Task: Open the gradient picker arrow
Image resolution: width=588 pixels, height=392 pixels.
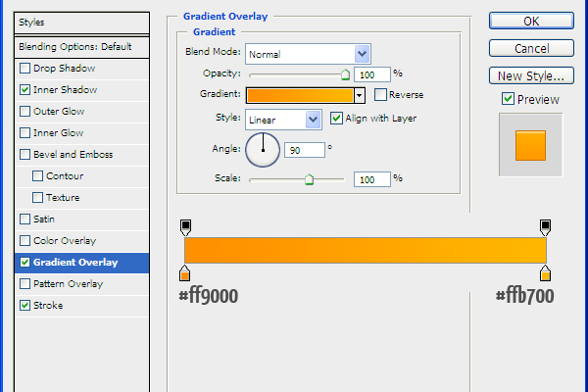Action: [360, 96]
